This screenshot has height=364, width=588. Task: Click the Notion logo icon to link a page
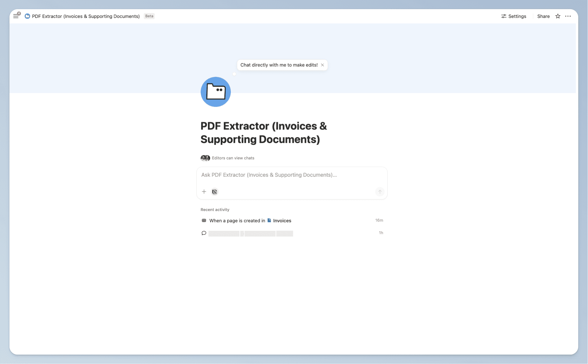(x=214, y=192)
